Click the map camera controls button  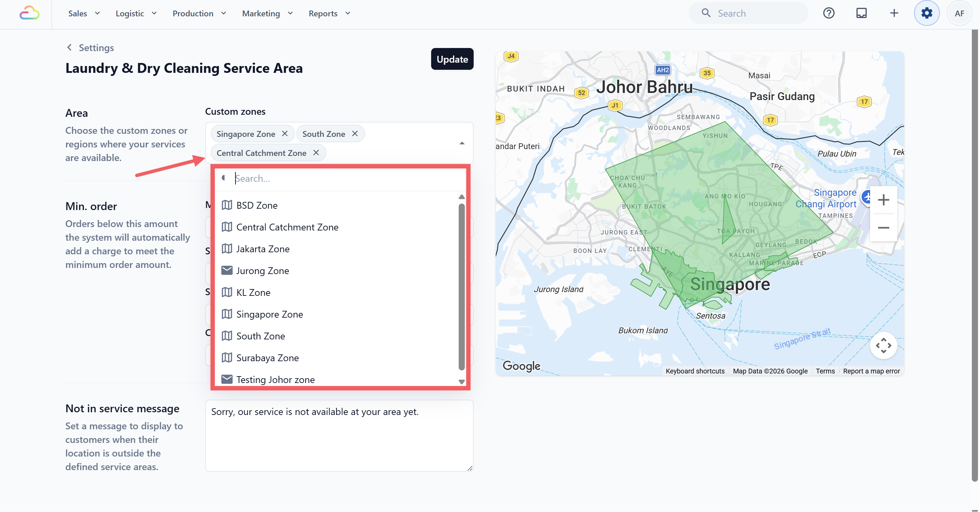tap(883, 345)
